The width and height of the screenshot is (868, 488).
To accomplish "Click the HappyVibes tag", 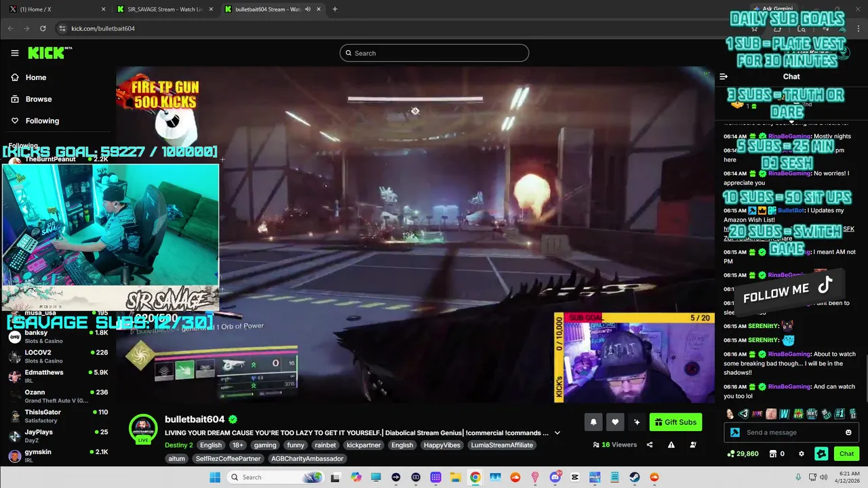I will [442, 445].
